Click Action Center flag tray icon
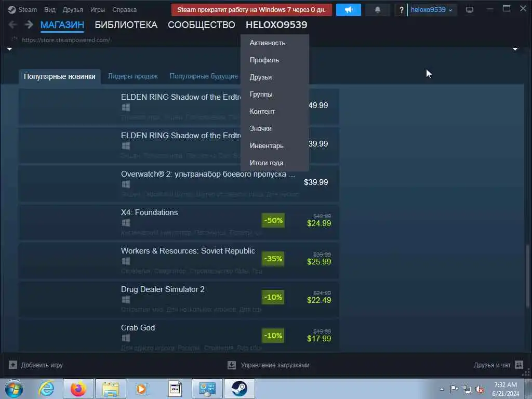This screenshot has width=532, height=399. click(454, 389)
